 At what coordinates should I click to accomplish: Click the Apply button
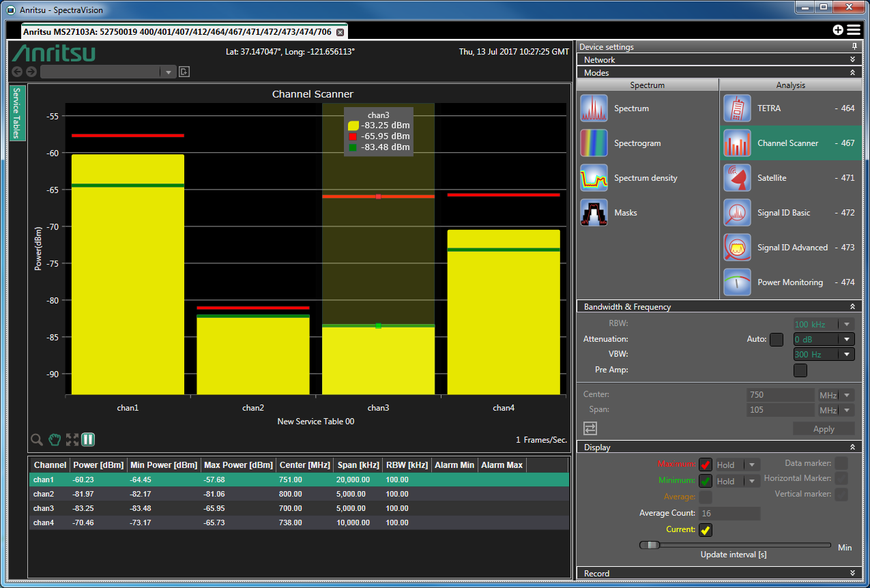(823, 429)
